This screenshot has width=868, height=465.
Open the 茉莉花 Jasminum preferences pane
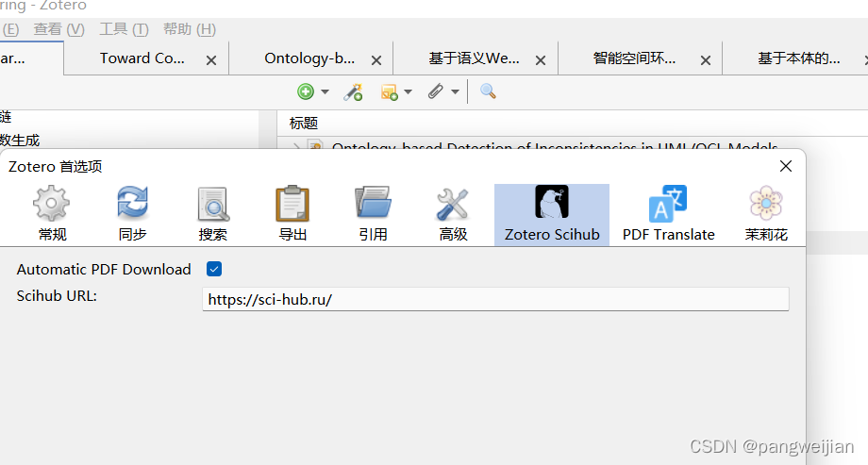[x=766, y=215]
